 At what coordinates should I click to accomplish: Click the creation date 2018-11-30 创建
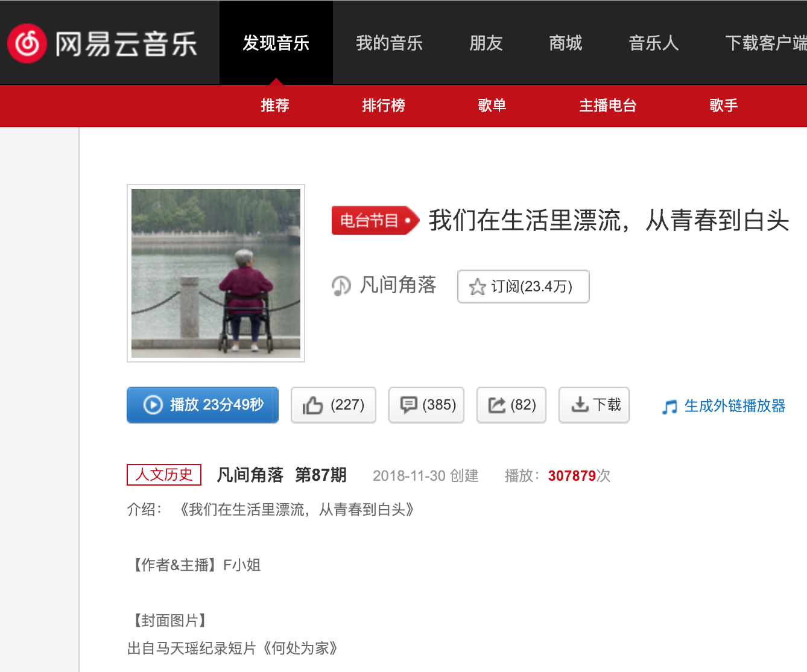(426, 476)
